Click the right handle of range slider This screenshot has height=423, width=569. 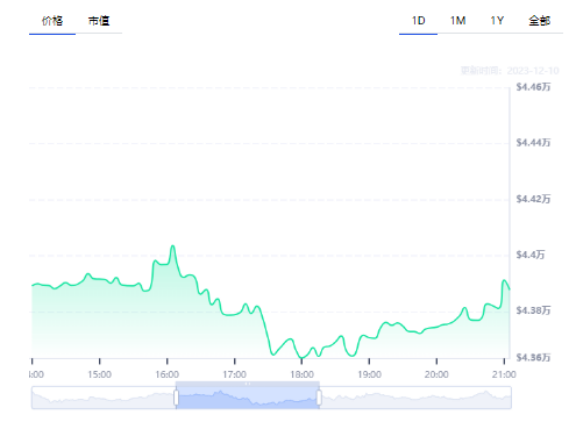tap(319, 398)
